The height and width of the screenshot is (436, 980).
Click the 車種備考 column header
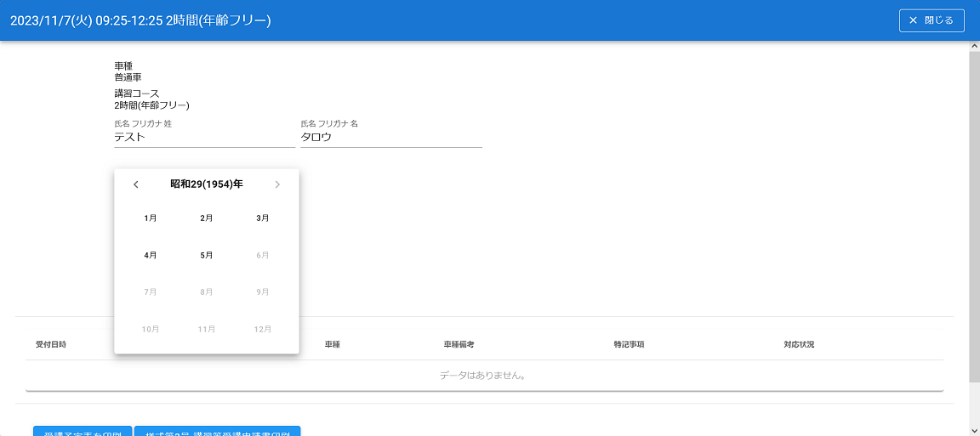(459, 345)
